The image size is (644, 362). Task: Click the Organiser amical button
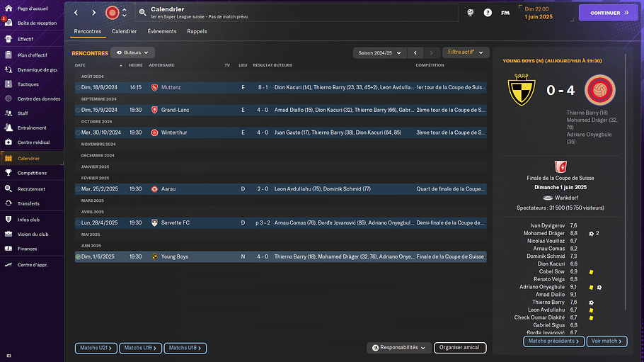point(459,348)
